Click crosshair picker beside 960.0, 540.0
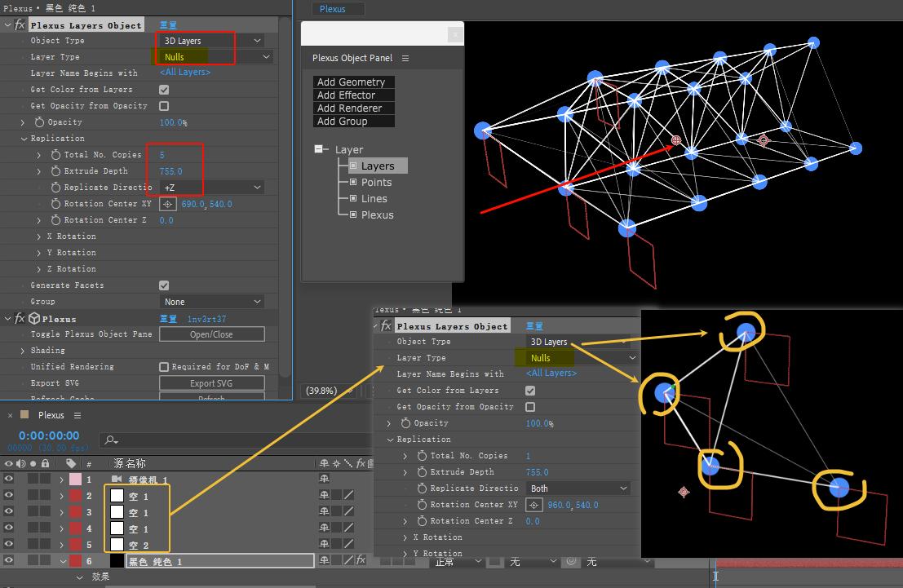Viewport: 903px width, 588px height. point(533,505)
